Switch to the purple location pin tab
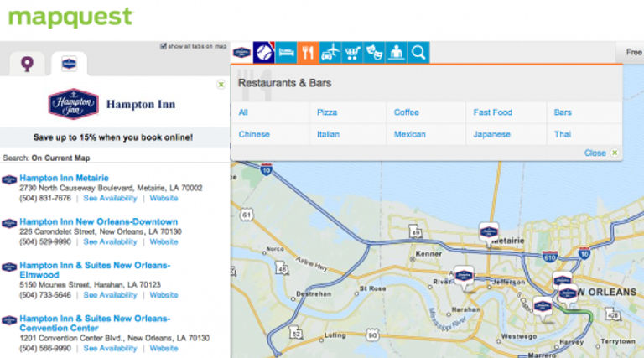 [x=27, y=64]
